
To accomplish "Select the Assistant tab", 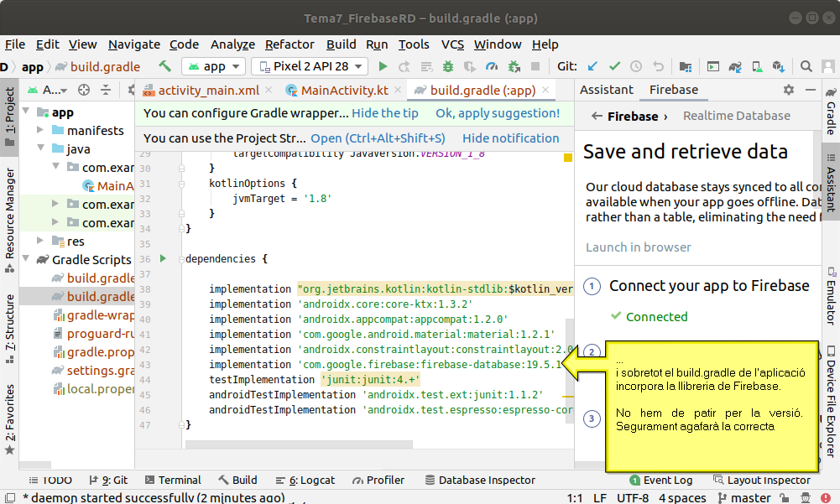I will pyautogui.click(x=607, y=90).
